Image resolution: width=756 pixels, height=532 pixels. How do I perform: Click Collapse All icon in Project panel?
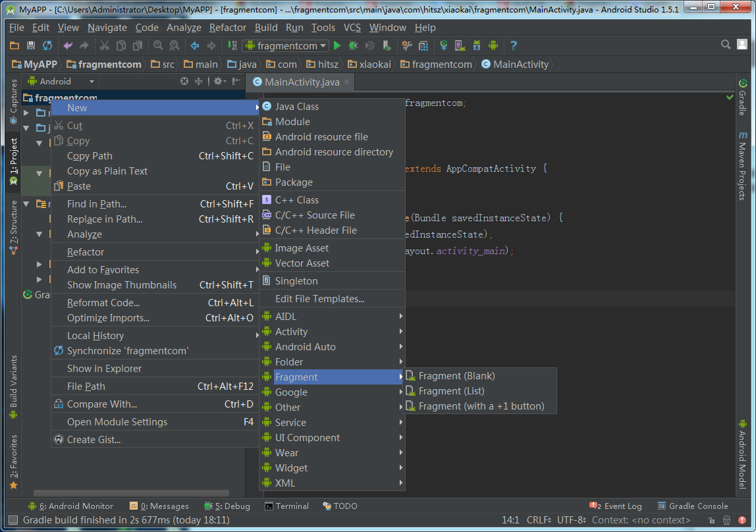pos(198,82)
